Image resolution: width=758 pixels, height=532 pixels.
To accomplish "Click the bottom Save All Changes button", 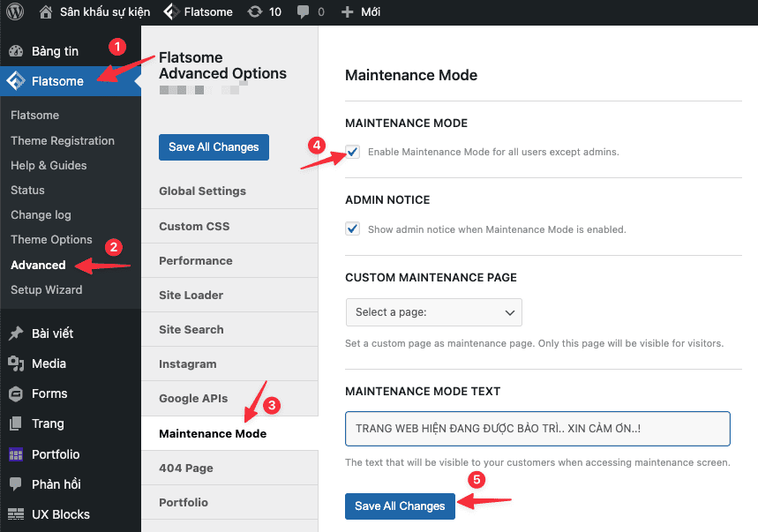I will pos(400,506).
